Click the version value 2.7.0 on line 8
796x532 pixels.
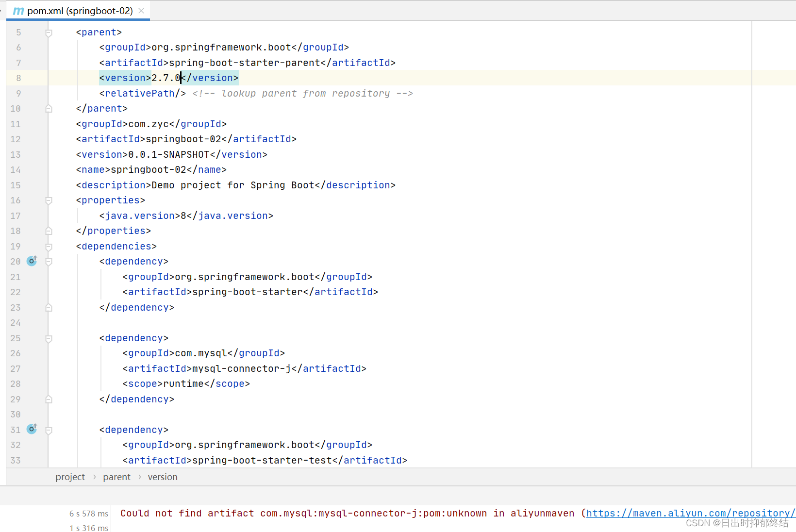point(166,78)
